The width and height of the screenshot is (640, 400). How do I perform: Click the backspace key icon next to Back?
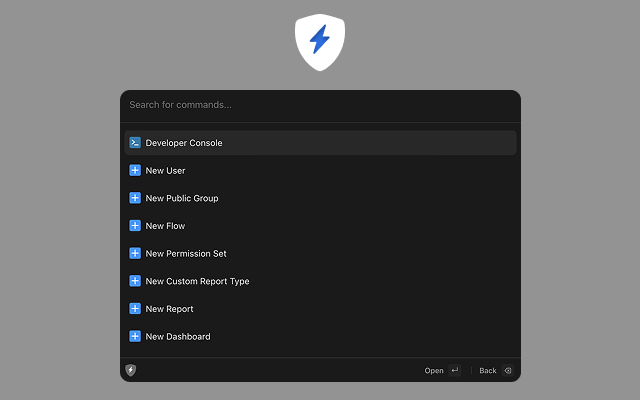(x=508, y=370)
